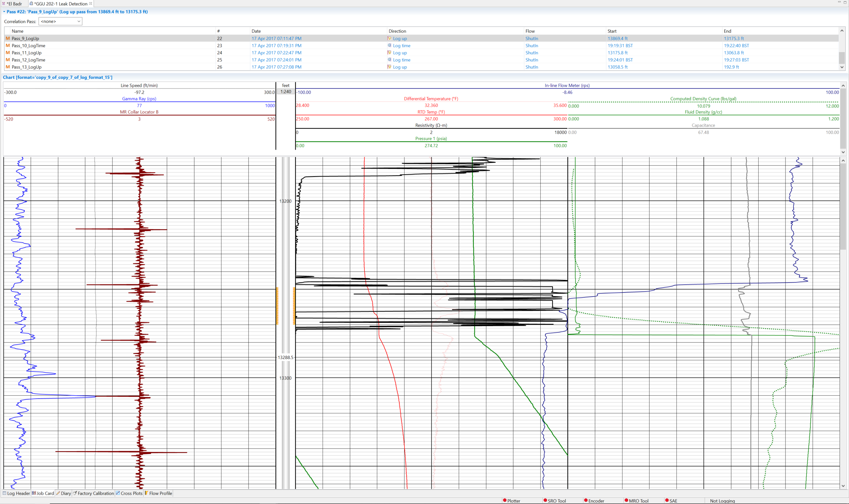Click the Log up direction icon for Pass_9_LogUp

point(389,38)
